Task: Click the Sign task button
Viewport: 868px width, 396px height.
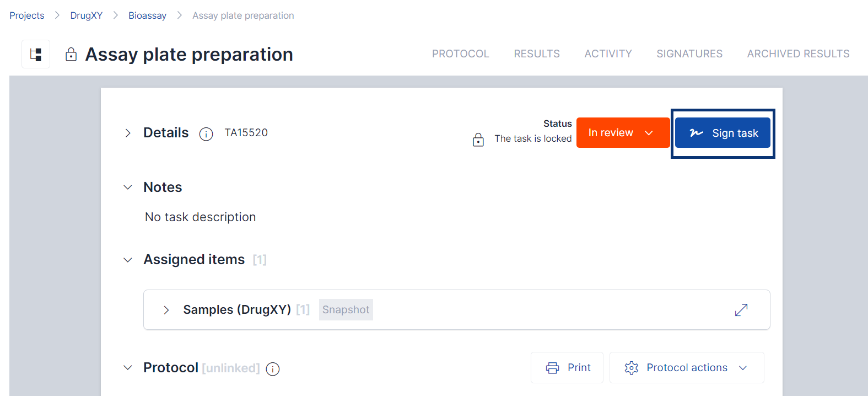Action: tap(723, 133)
